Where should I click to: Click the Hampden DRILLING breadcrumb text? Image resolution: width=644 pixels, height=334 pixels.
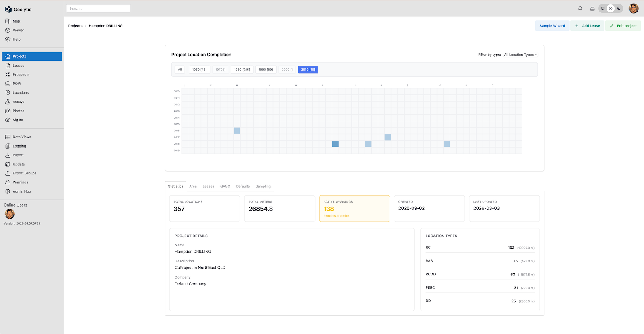[x=106, y=26]
